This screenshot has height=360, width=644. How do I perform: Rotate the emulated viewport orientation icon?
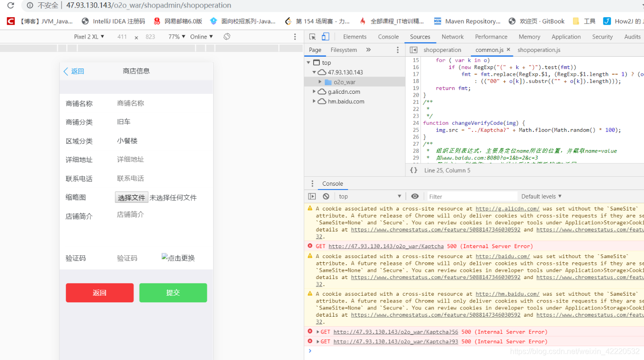[x=226, y=36]
